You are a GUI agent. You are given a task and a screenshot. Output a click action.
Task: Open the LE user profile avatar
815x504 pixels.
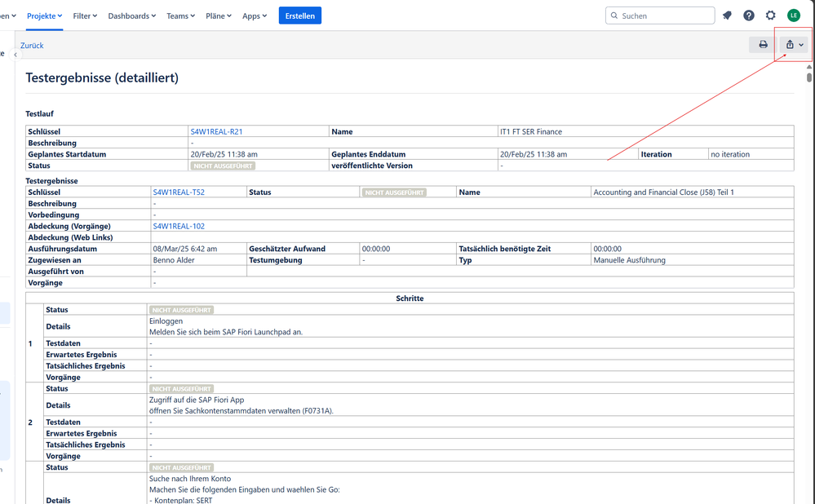tap(794, 15)
